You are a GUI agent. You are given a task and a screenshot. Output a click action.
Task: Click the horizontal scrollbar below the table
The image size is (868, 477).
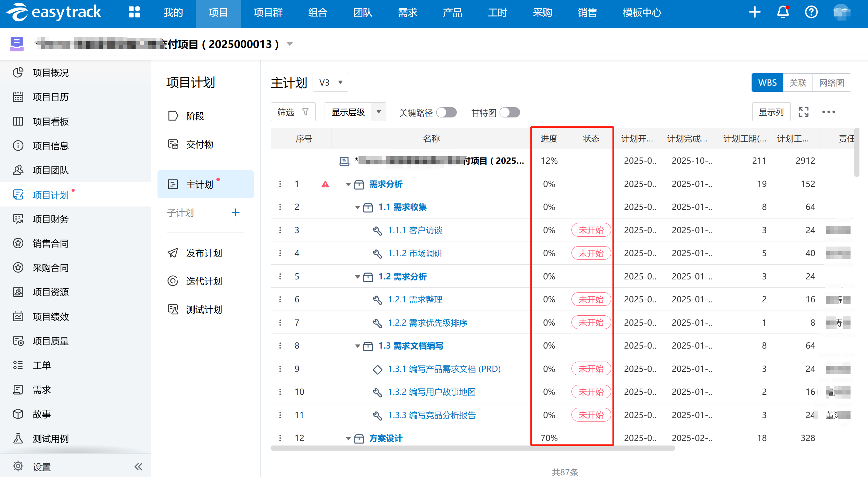click(x=473, y=448)
